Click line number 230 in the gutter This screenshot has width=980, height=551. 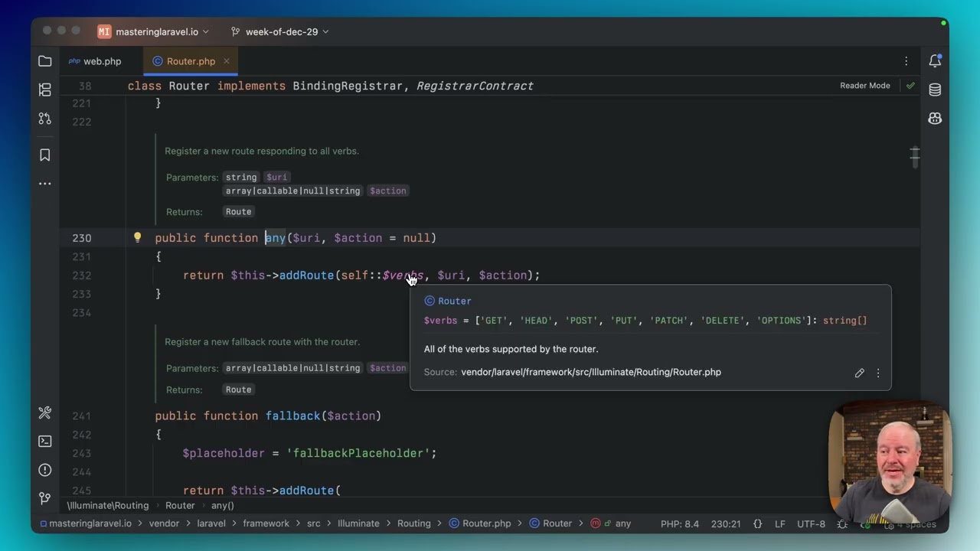coord(82,238)
